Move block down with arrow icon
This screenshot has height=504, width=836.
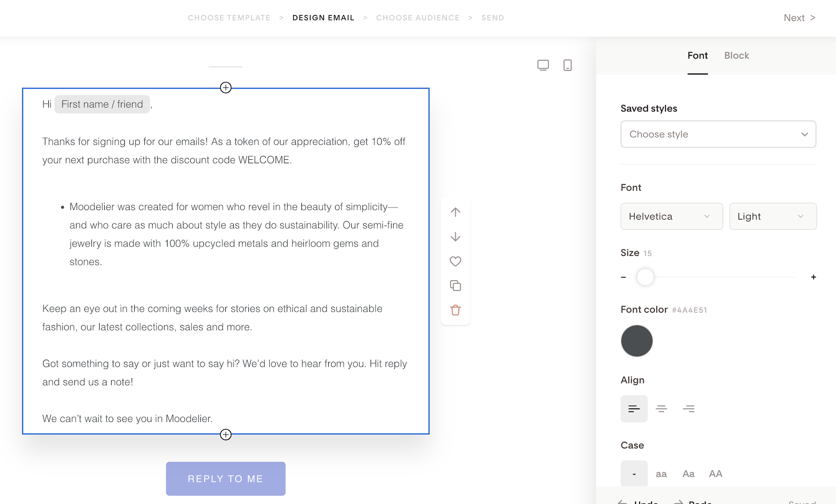tap(455, 237)
